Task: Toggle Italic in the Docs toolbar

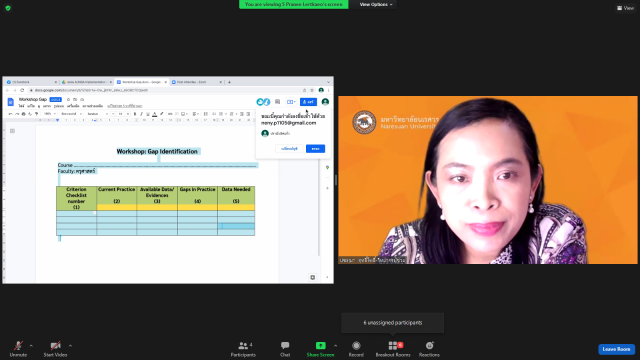Action: pyautogui.click(x=141, y=114)
